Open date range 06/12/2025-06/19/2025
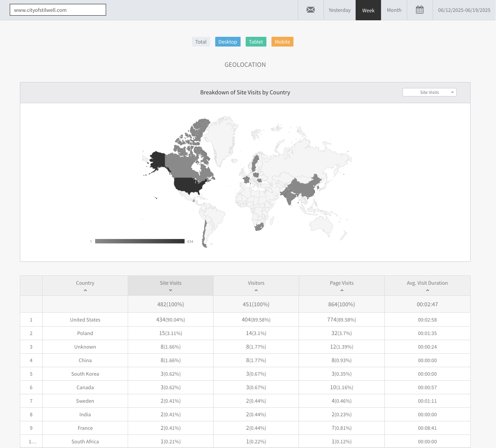Viewport: 496px width, 448px height. click(464, 10)
